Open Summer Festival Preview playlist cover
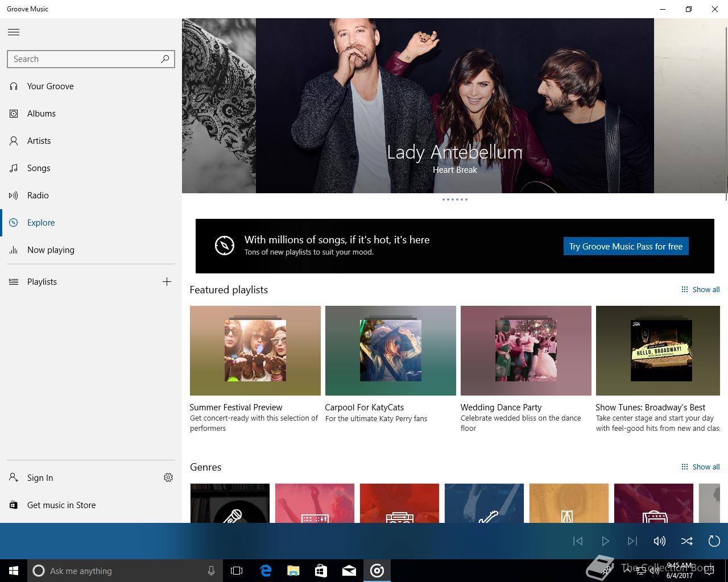 (x=255, y=351)
